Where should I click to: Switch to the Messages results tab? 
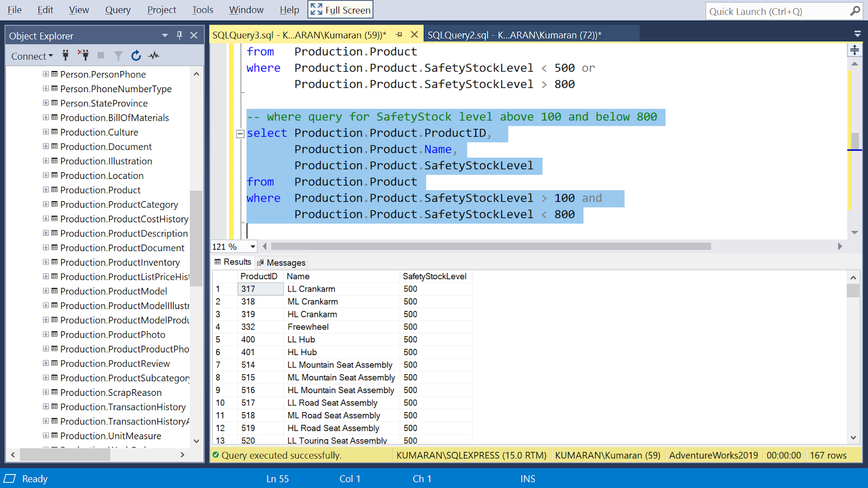pos(282,262)
